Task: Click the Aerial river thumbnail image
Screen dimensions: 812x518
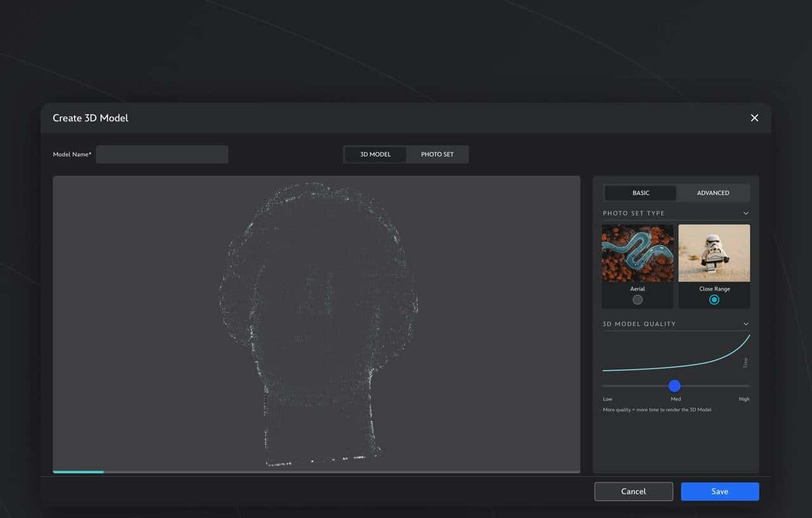Action: point(638,253)
